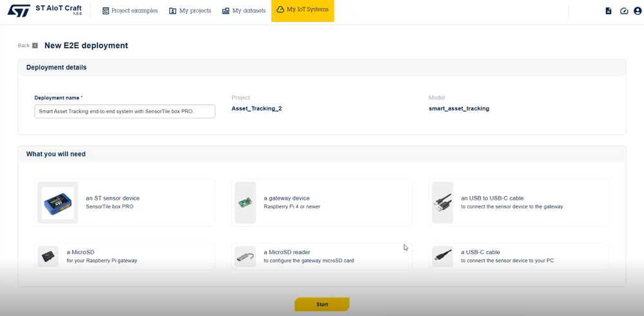Open the Project examples tab

click(130, 11)
